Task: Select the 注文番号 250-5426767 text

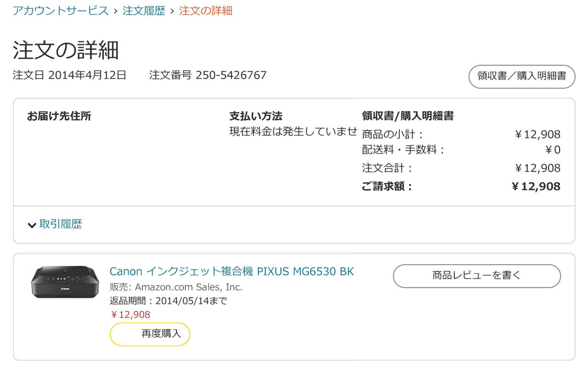Action: (x=208, y=75)
